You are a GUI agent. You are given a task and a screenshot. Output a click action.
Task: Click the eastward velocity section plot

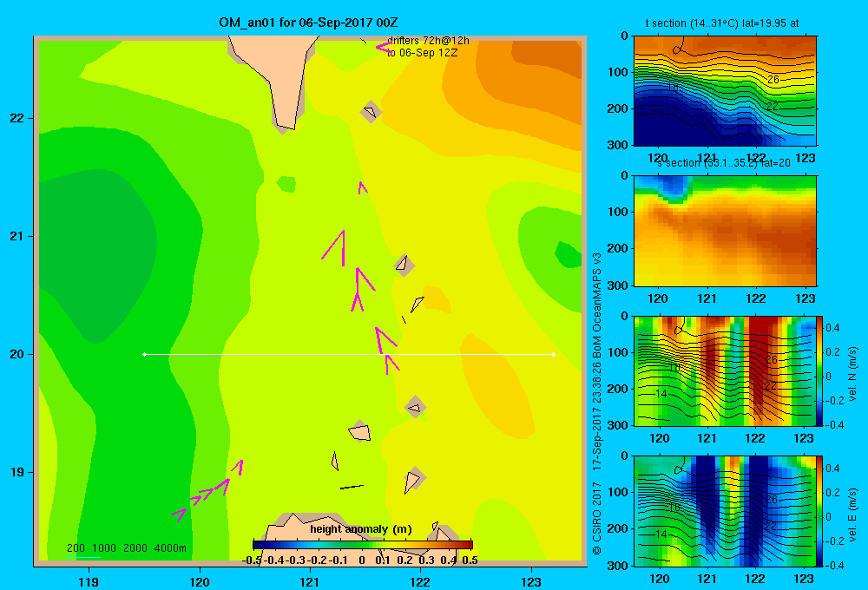725,511
